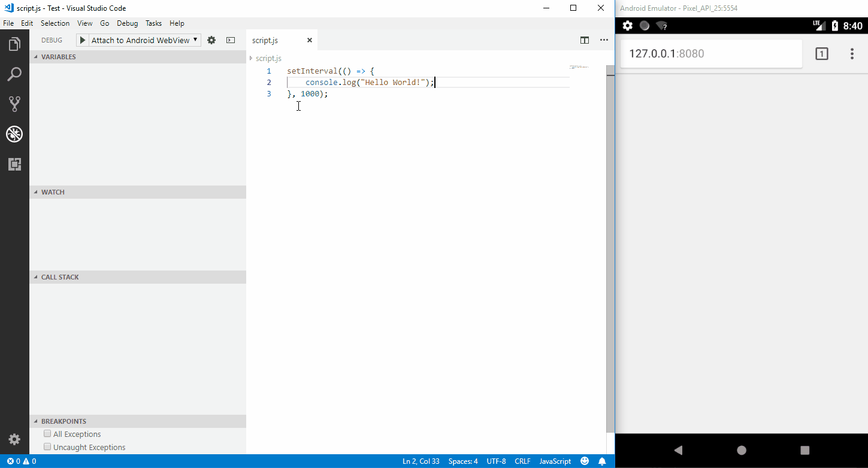The height and width of the screenshot is (468, 868).
Task: Open the View menu
Action: point(85,23)
